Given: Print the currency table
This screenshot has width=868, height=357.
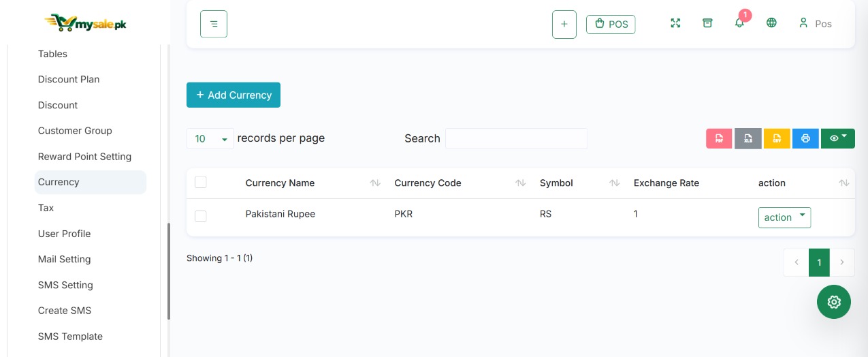Looking at the screenshot, I should click(x=805, y=138).
